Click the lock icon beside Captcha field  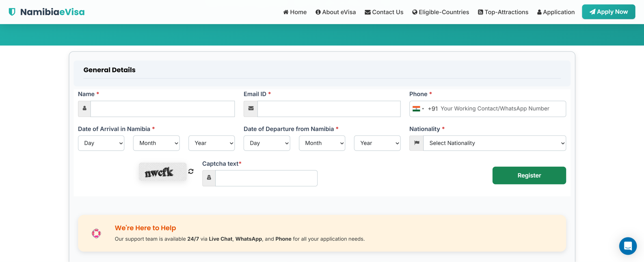coord(209,178)
